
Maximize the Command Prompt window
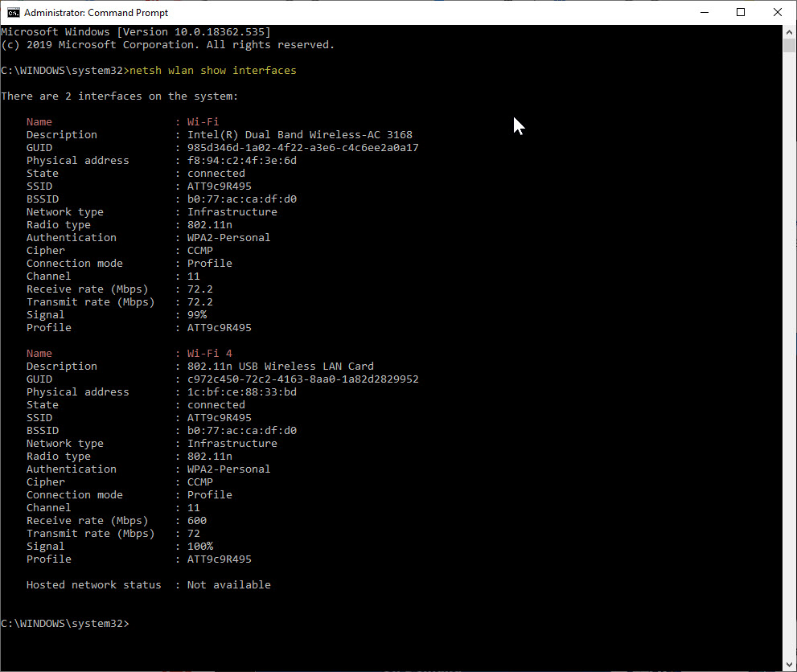tap(741, 13)
